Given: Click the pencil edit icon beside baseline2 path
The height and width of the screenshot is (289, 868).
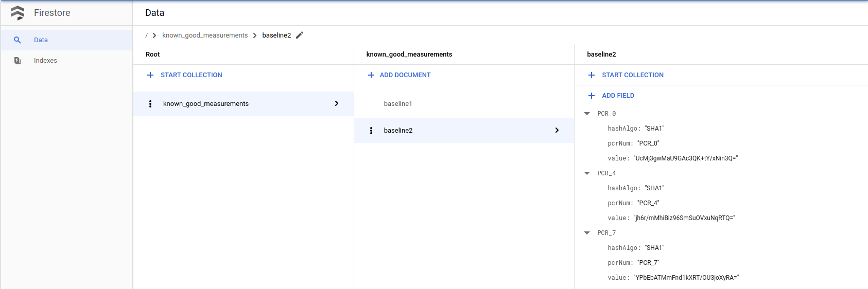Looking at the screenshot, I should point(300,35).
